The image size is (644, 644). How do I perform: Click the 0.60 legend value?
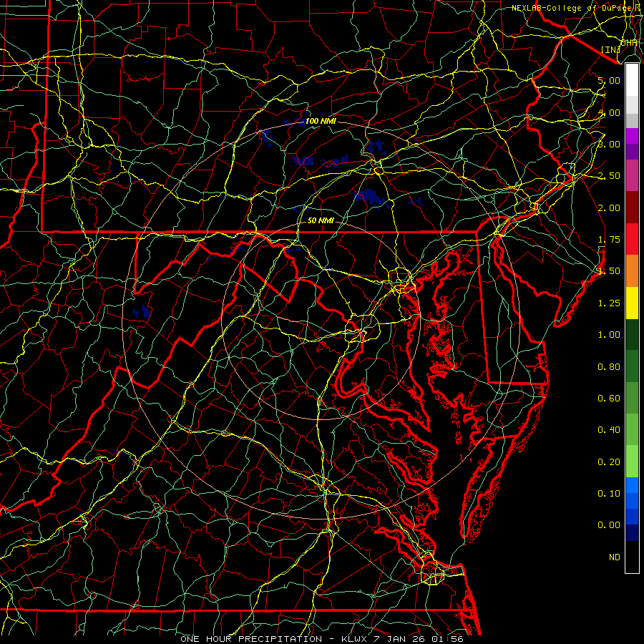pyautogui.click(x=609, y=399)
